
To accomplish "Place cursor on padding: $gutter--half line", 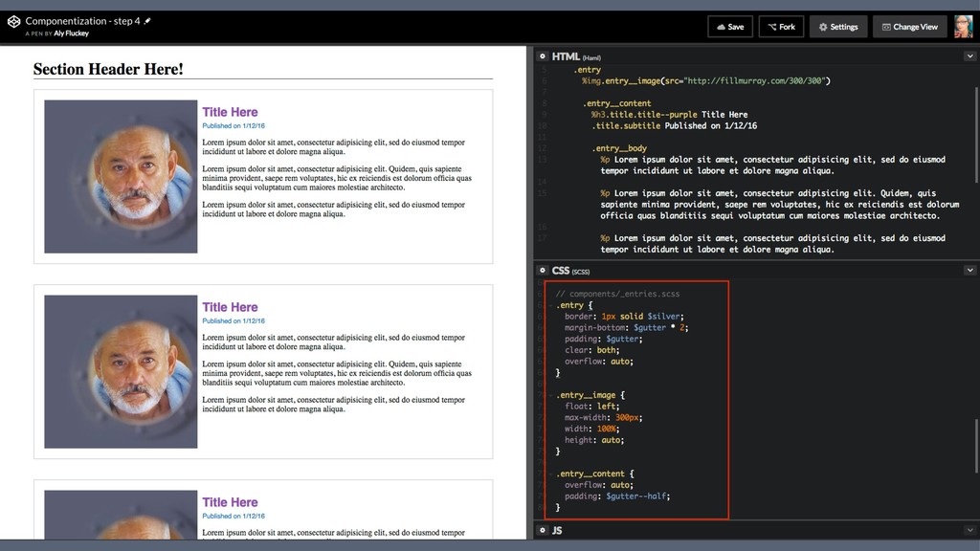I will [x=617, y=496].
